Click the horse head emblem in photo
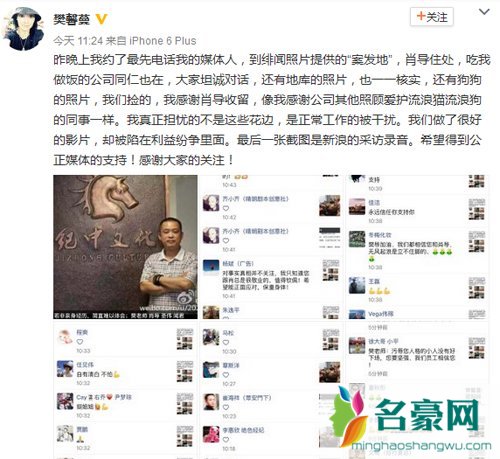 (x=110, y=199)
